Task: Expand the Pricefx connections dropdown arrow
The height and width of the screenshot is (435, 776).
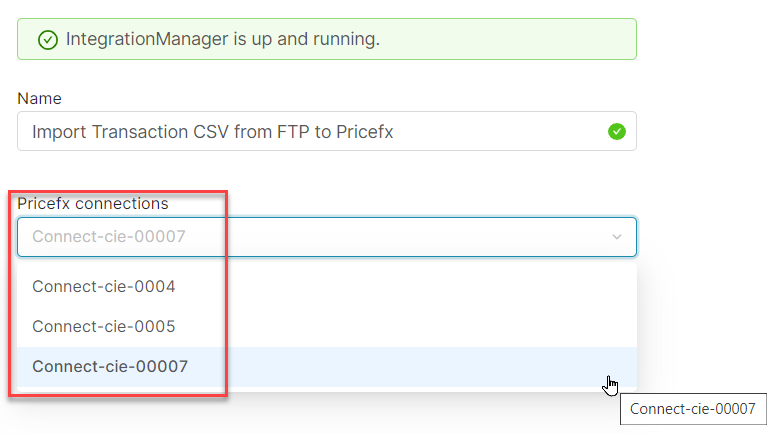Action: pyautogui.click(x=617, y=237)
